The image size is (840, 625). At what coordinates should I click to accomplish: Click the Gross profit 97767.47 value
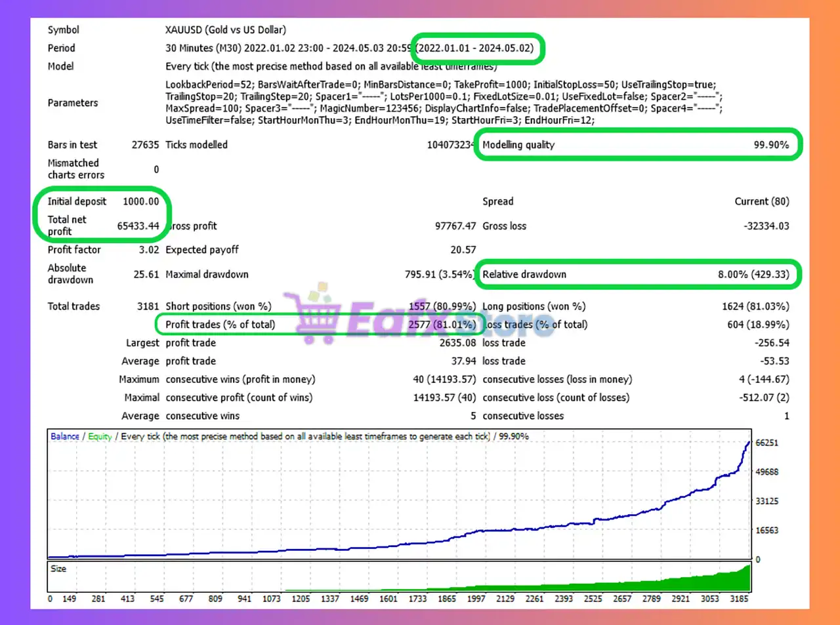[x=455, y=226]
